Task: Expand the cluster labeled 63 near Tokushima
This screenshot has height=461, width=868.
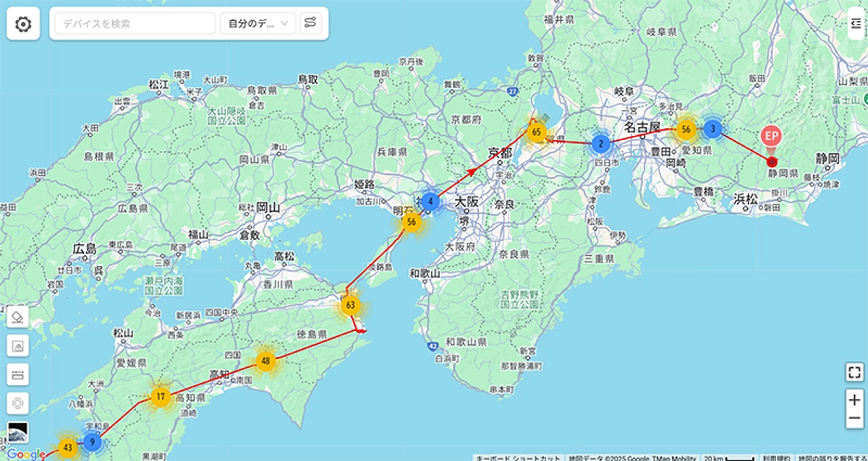Action: (350, 306)
